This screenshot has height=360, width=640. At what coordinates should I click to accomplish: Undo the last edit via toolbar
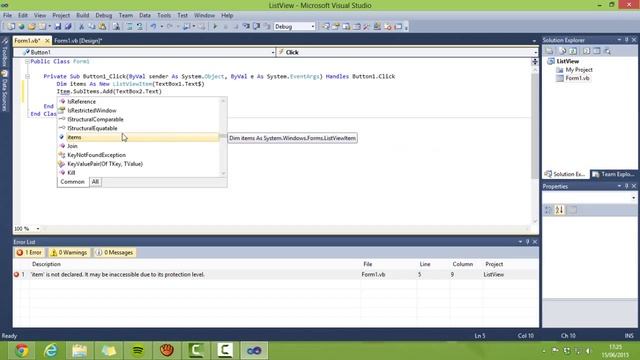pos(153,27)
